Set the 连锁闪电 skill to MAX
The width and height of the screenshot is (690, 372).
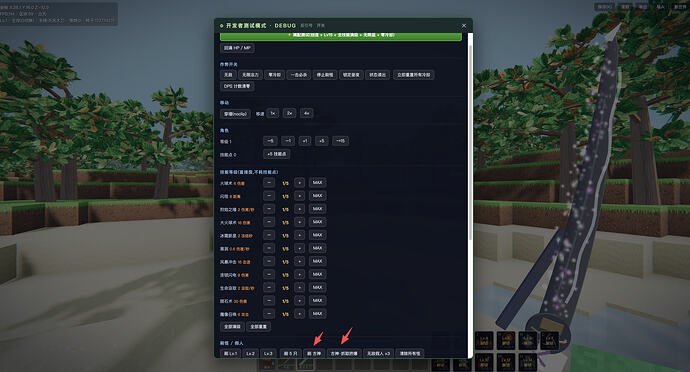pos(317,275)
